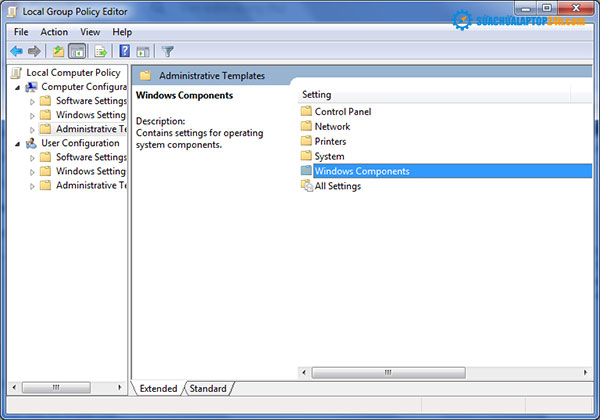Toggle the Show/Hide Action Pane icon

point(143,51)
